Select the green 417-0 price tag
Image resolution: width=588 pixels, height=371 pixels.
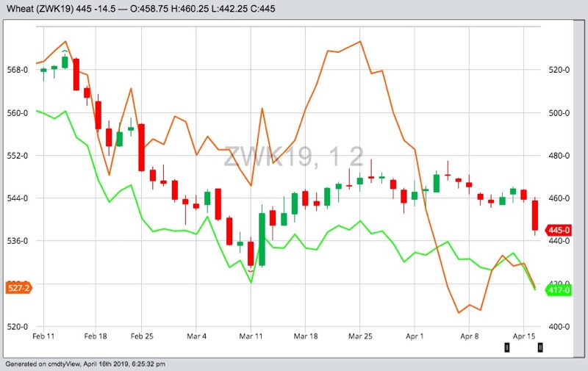[559, 290]
